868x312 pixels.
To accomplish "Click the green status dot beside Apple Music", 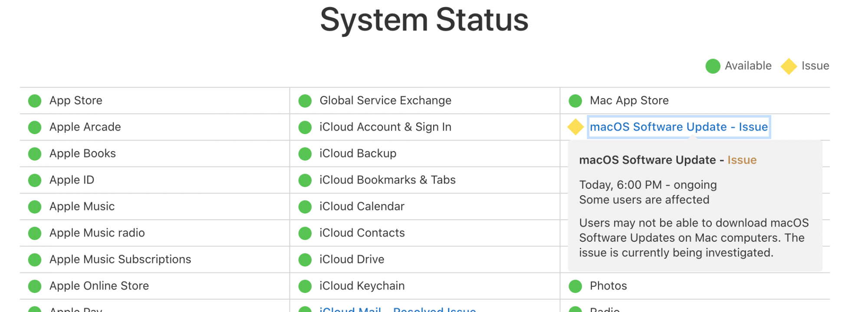I will 35,207.
